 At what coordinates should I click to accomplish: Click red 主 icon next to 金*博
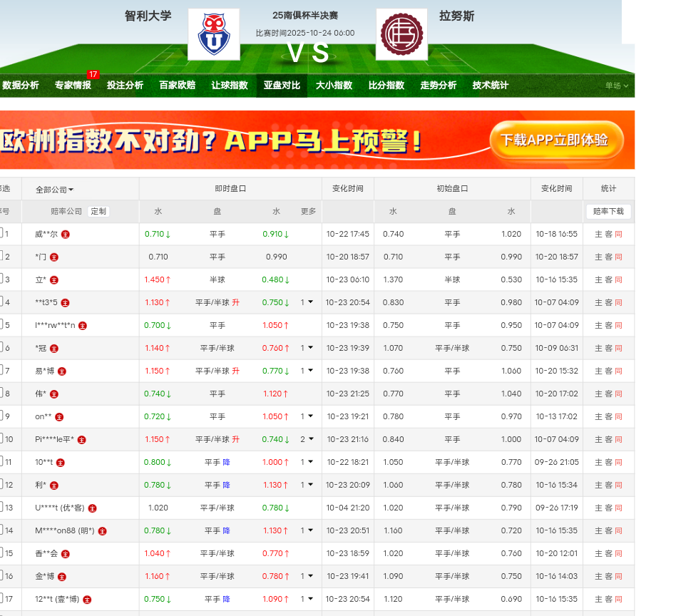[62, 577]
